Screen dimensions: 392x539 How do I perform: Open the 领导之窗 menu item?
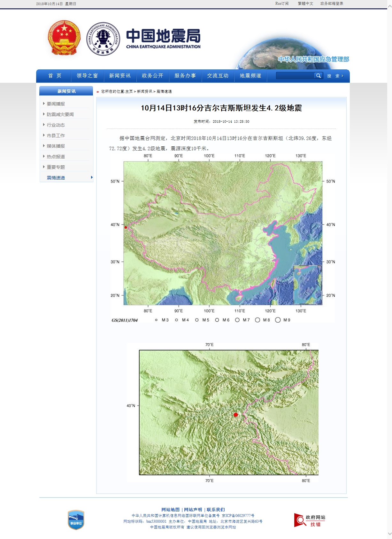(87, 76)
